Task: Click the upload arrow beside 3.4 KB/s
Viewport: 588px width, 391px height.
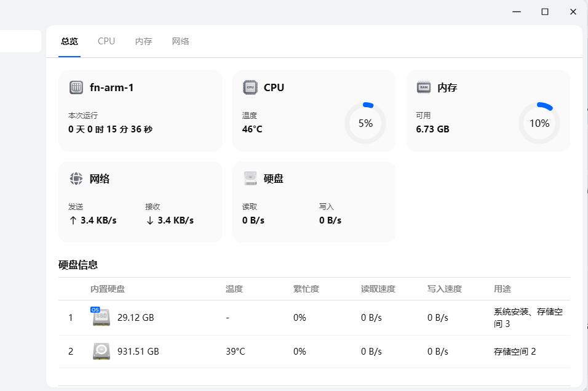Action: coord(73,220)
